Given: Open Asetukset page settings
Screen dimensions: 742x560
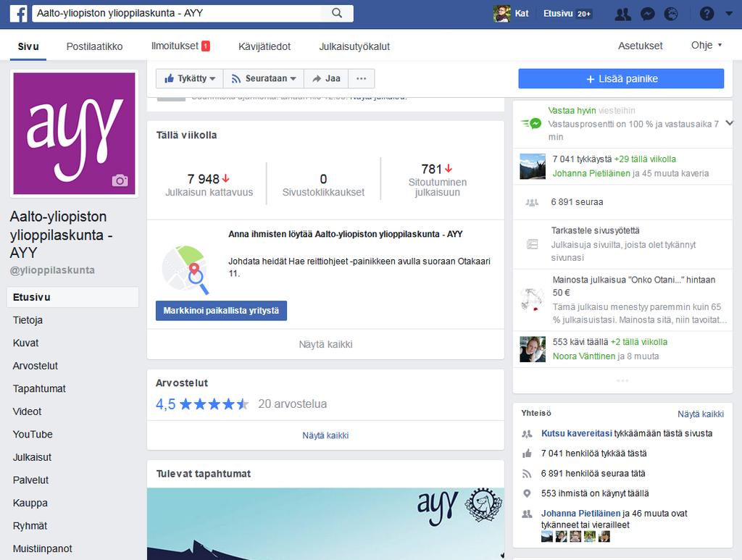Looking at the screenshot, I should coord(641,46).
